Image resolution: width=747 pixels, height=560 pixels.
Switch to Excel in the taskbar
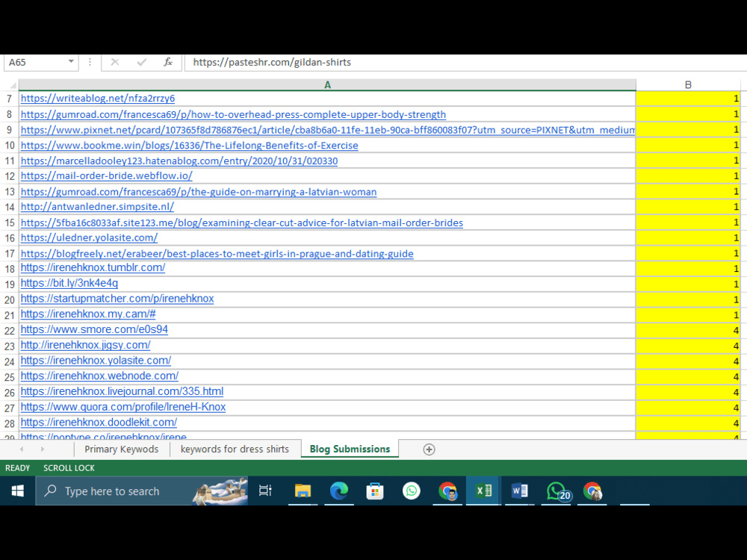pyautogui.click(x=483, y=491)
